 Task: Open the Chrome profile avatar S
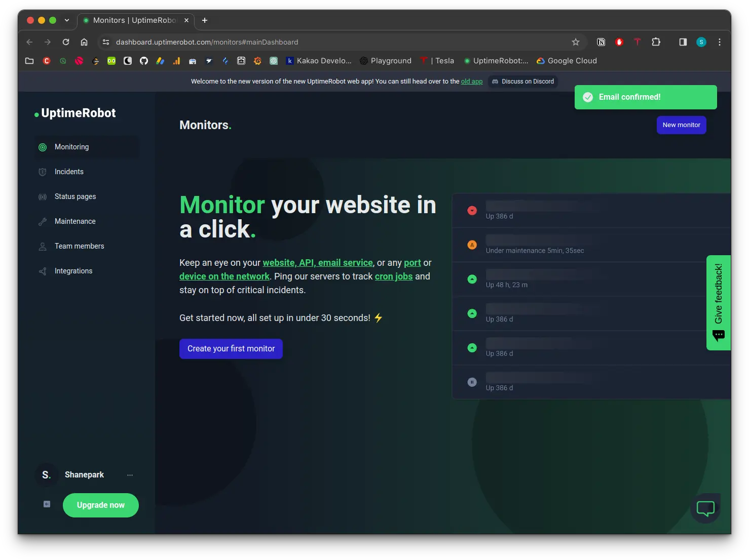[701, 42]
